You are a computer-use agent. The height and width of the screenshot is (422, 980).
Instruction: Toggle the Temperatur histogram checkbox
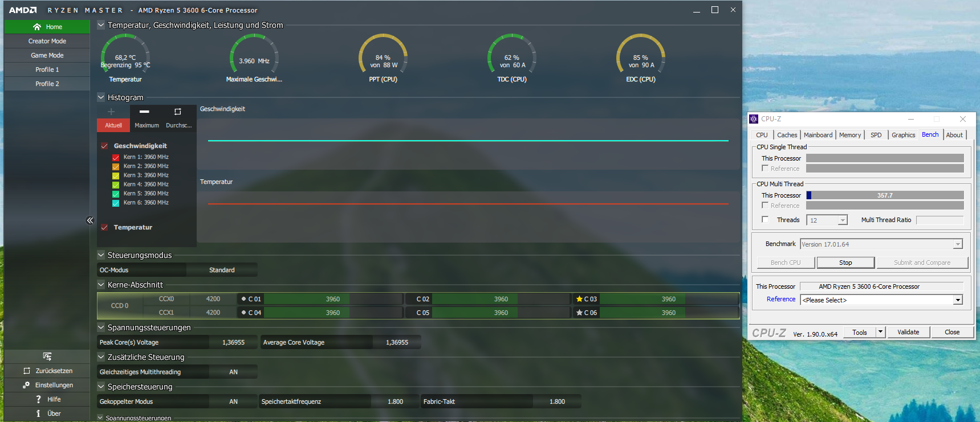[104, 227]
